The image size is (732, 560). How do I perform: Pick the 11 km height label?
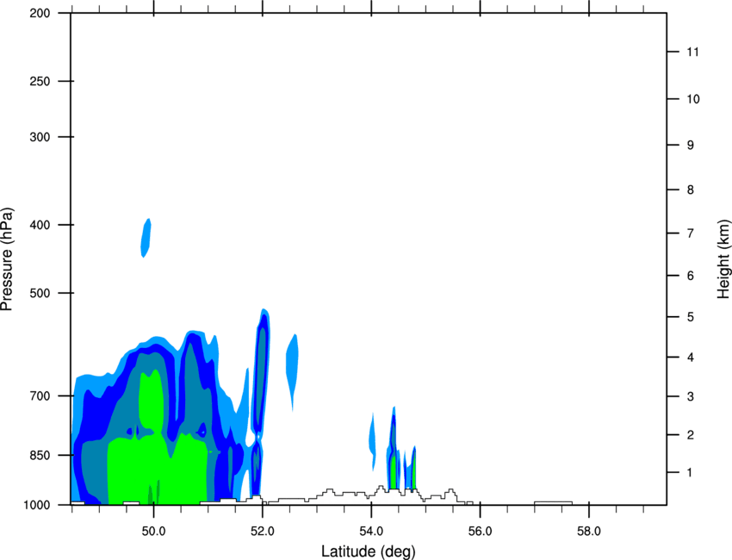(692, 52)
